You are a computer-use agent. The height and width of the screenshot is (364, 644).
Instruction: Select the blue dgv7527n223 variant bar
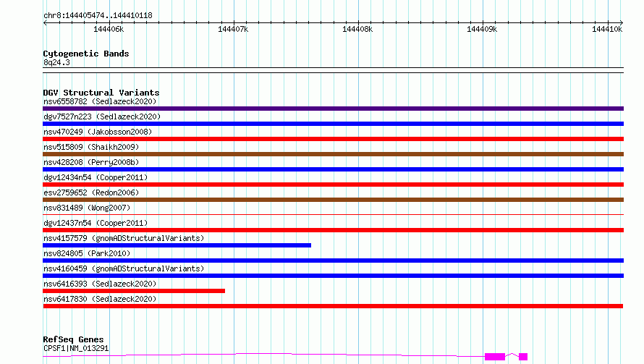(333, 124)
